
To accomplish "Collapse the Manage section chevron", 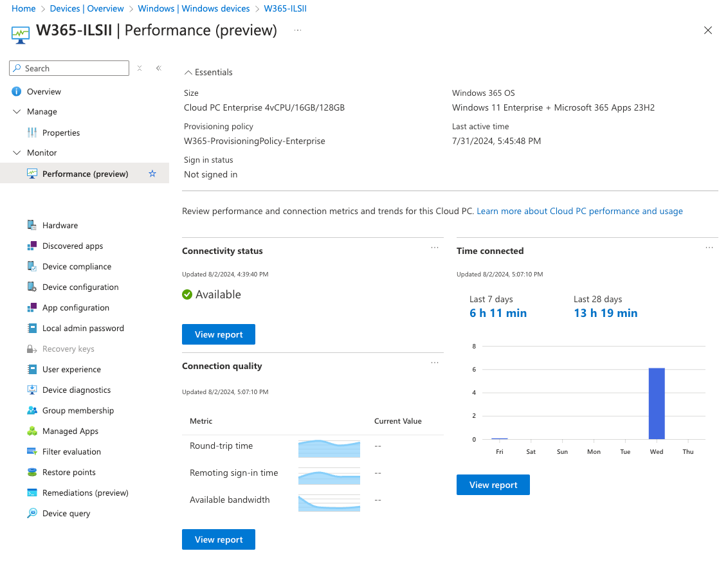I will pyautogui.click(x=17, y=112).
